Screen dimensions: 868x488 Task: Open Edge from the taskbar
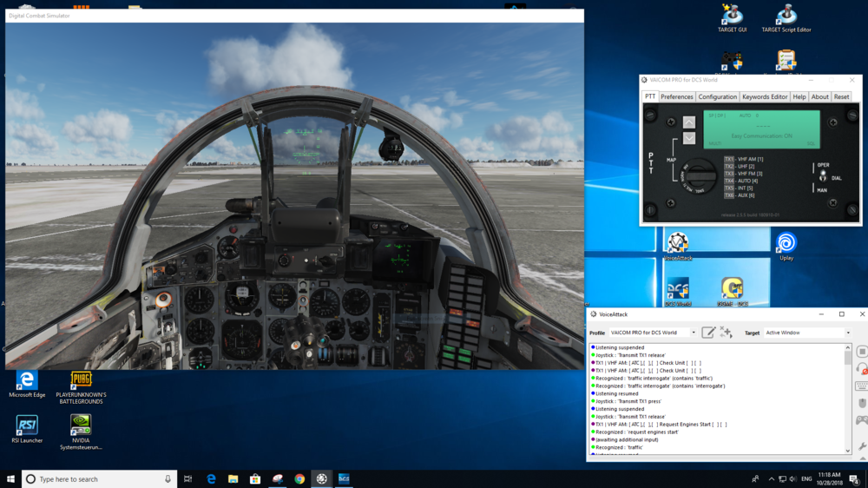point(211,479)
